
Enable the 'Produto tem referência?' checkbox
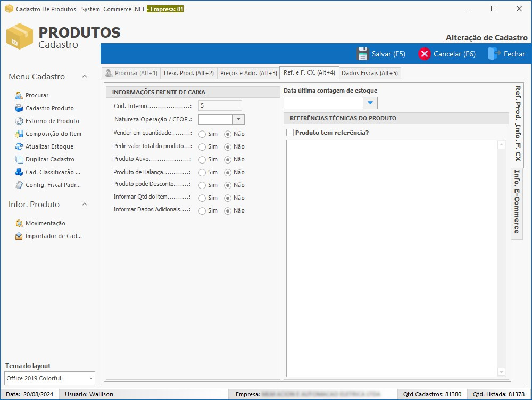click(x=290, y=133)
